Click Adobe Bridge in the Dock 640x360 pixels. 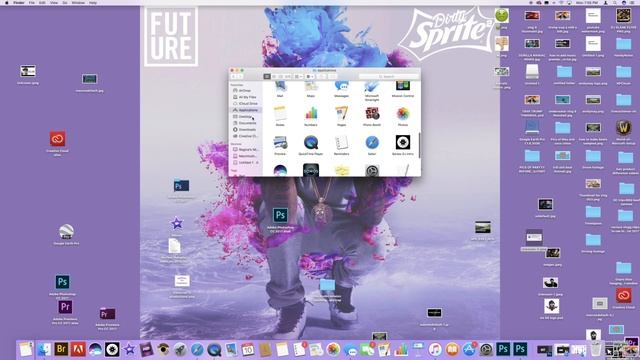pos(61,349)
